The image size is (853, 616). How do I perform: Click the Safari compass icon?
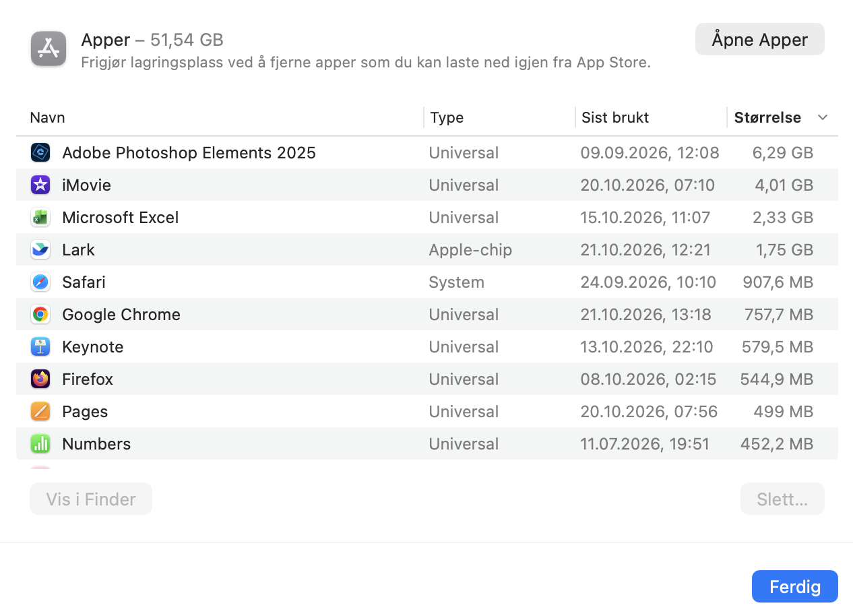click(40, 282)
